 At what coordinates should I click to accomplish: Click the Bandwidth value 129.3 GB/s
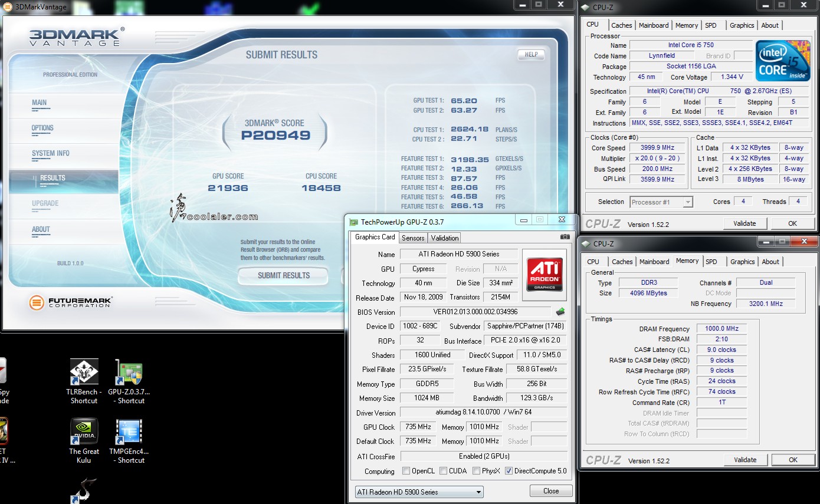(x=537, y=398)
